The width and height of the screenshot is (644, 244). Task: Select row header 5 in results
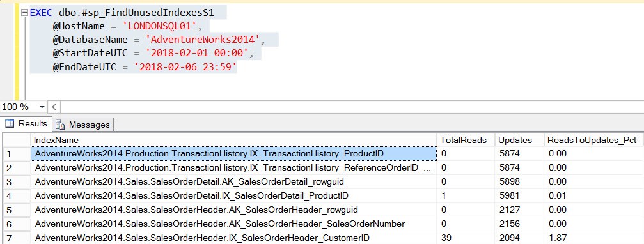[17, 210]
